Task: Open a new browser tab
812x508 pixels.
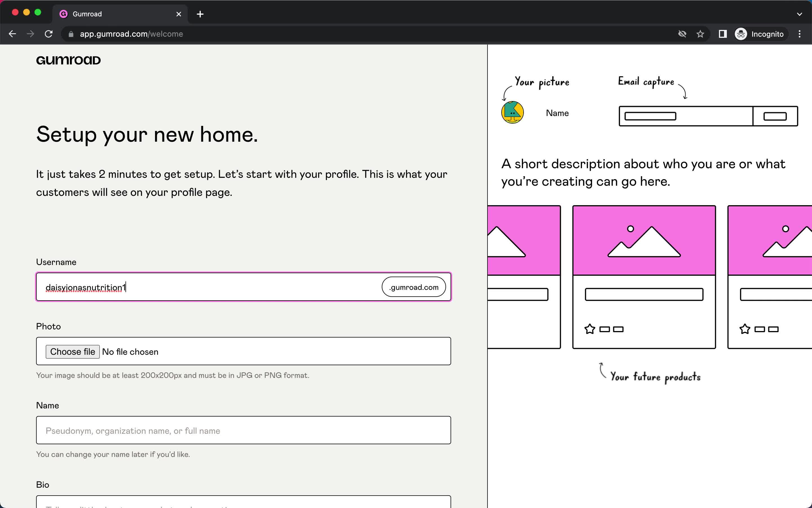Action: coord(200,14)
